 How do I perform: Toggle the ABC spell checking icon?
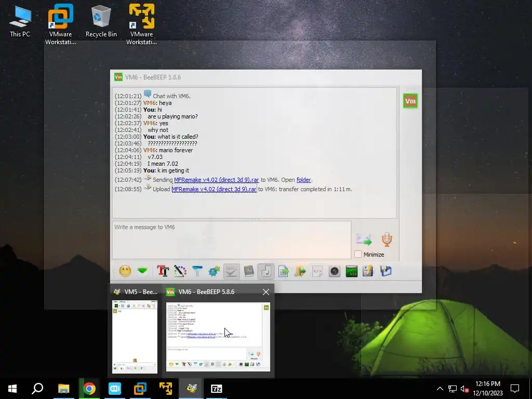tap(231, 271)
